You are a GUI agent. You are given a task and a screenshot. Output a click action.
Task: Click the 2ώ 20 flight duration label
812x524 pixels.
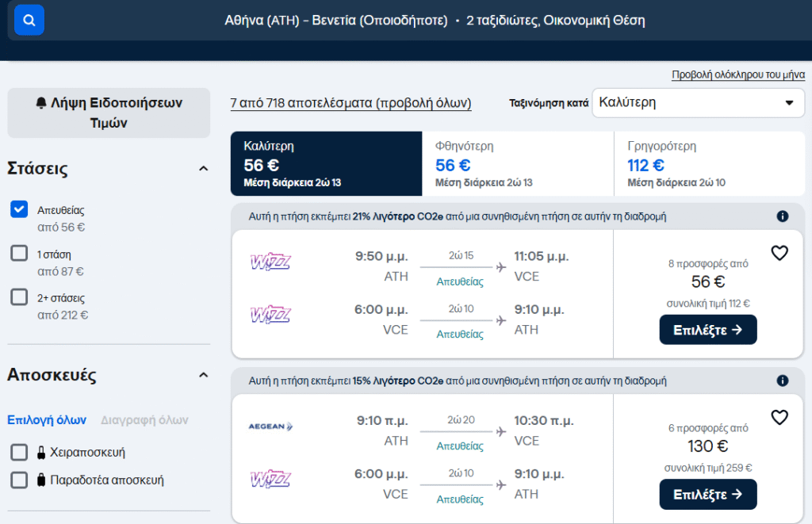coord(461,420)
